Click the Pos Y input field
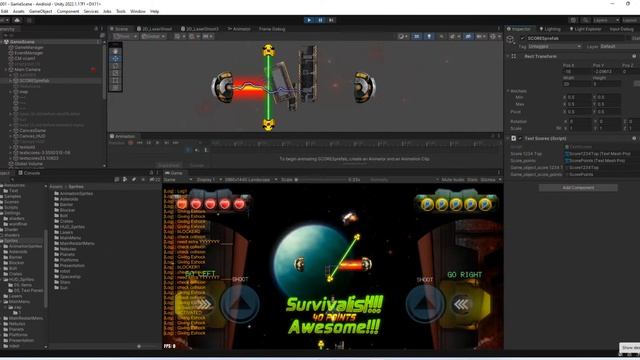 pos(606,71)
